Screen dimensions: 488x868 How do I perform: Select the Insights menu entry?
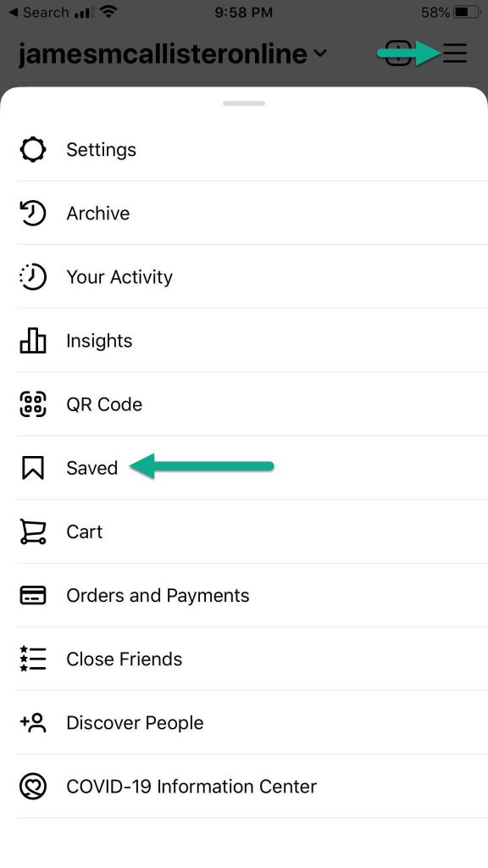[252, 341]
